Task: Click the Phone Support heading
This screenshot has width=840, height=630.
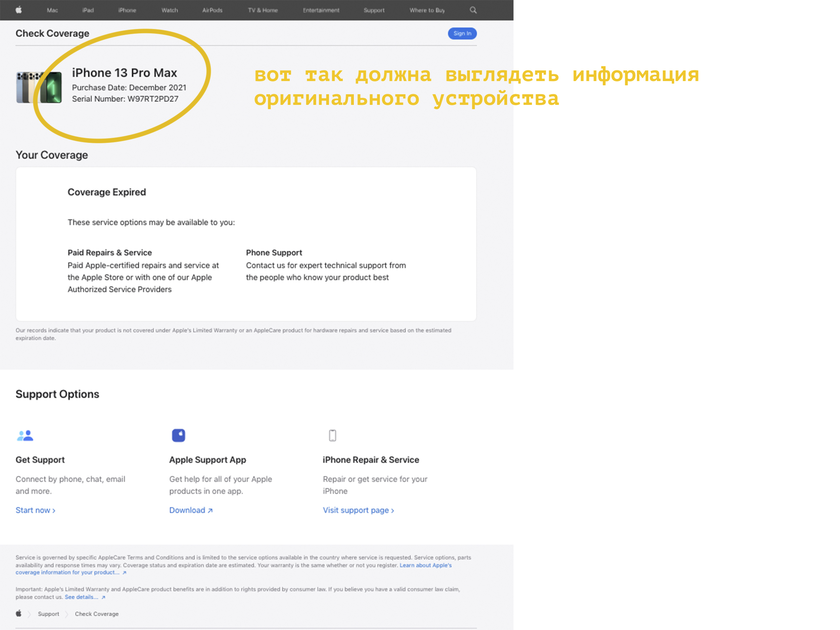Action: coord(274,252)
